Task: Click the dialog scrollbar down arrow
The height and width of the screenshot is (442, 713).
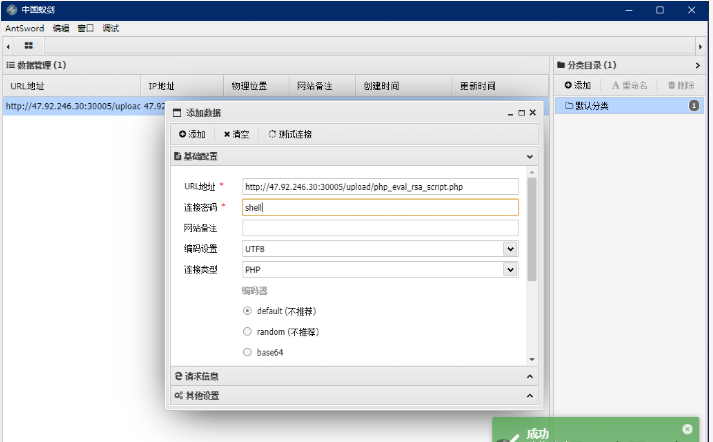Action: 532,360
